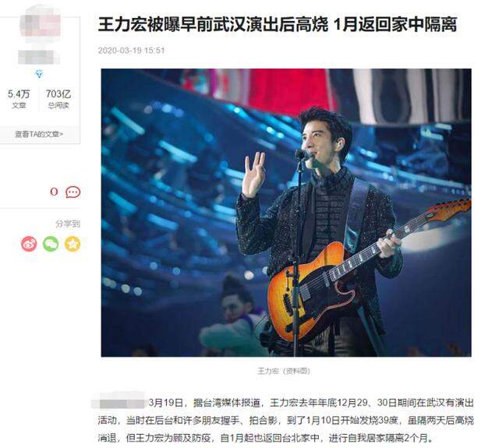499x448 pixels.
Task: Click the 总阅读 label under 703亿
Action: coord(58,105)
